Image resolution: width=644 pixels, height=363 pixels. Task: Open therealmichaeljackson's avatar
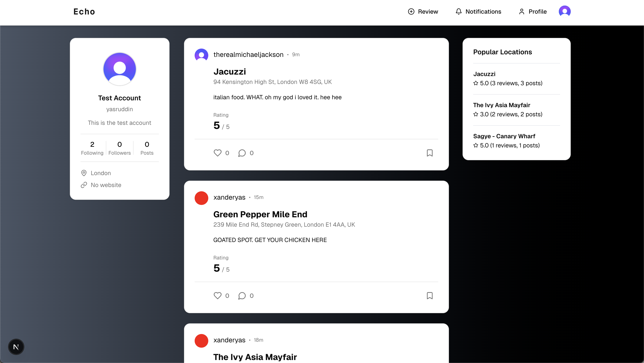click(201, 55)
